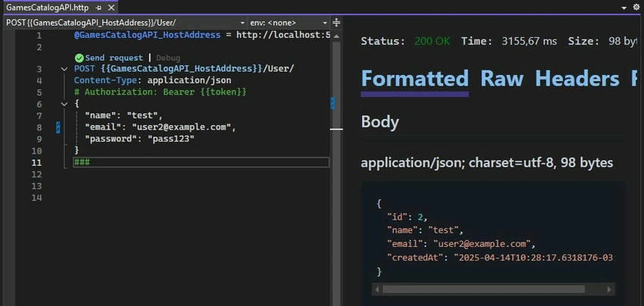The image size is (644, 306).
Task: Click the commented Authorization Bearer line
Action: (160, 92)
